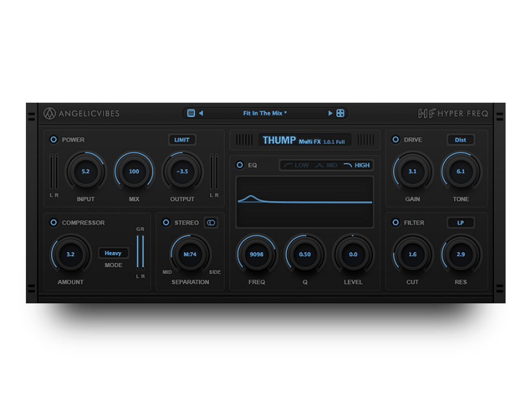532x406 pixels.
Task: Click the THUMP Multi FX title display
Action: tap(305, 140)
